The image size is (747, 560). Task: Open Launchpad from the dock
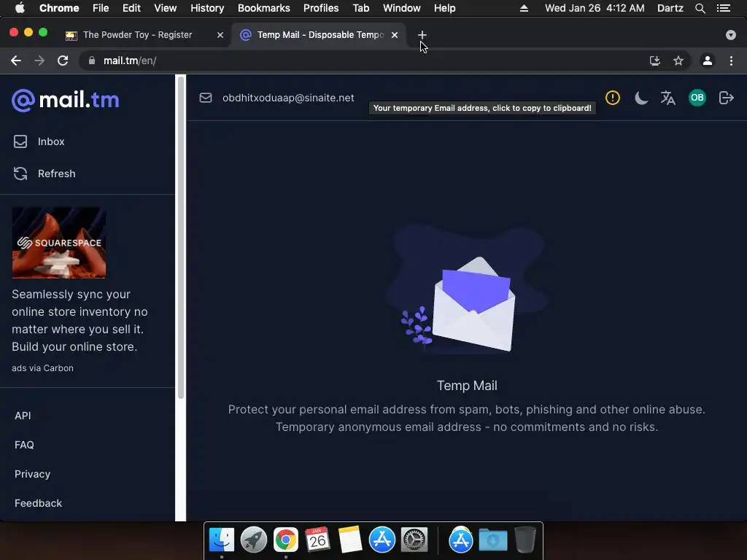click(x=253, y=540)
